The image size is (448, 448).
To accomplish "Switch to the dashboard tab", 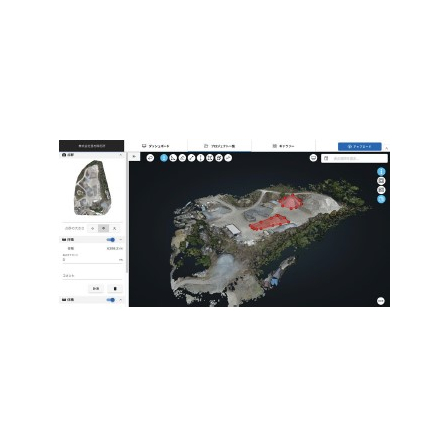I will [x=156, y=146].
